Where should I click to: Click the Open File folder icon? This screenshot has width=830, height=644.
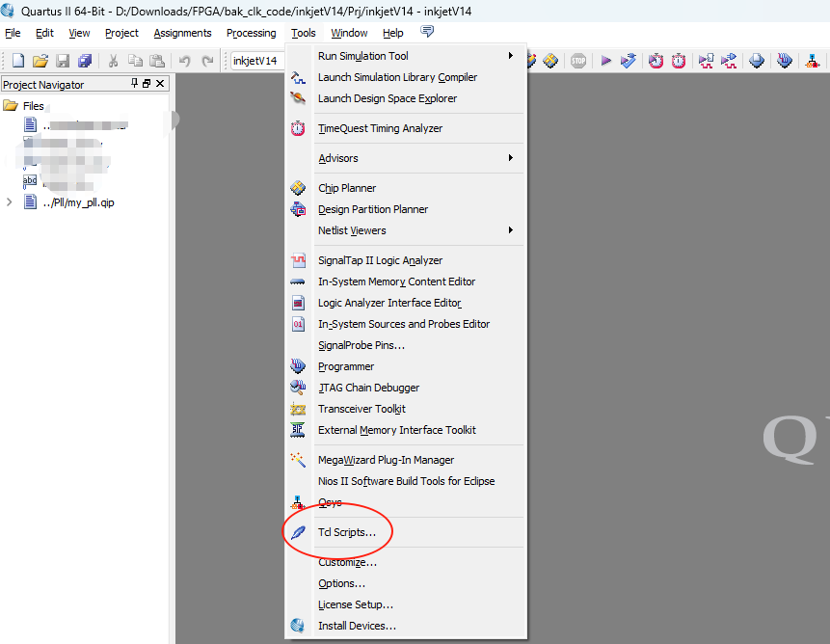(40, 61)
